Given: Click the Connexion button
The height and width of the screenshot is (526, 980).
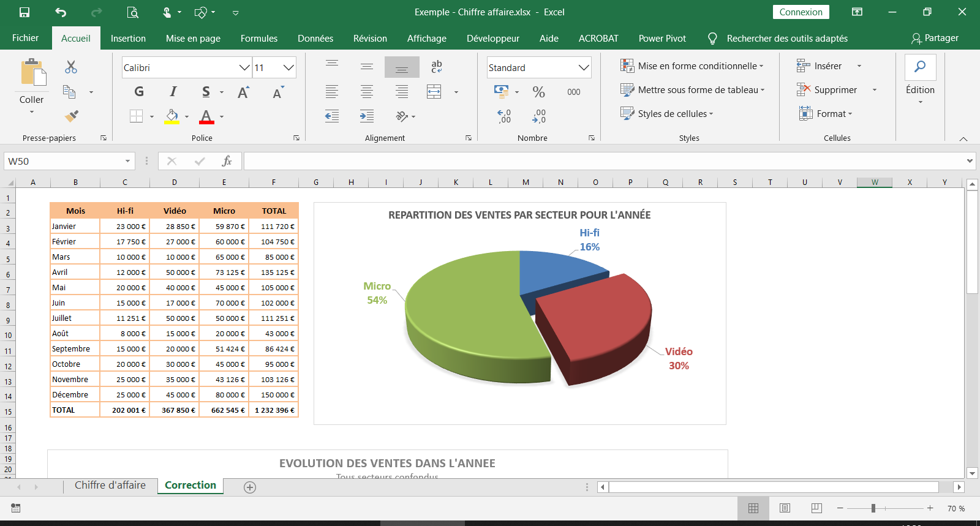Looking at the screenshot, I should tap(801, 12).
